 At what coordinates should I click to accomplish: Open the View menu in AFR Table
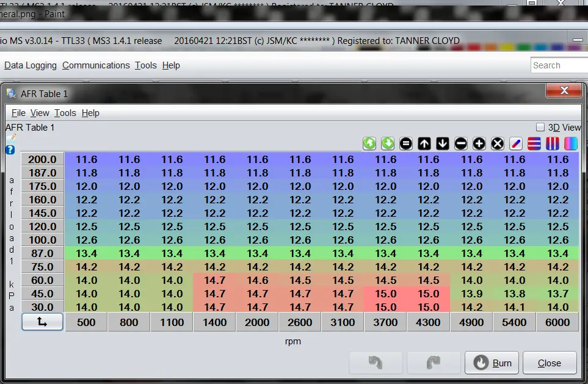(40, 113)
